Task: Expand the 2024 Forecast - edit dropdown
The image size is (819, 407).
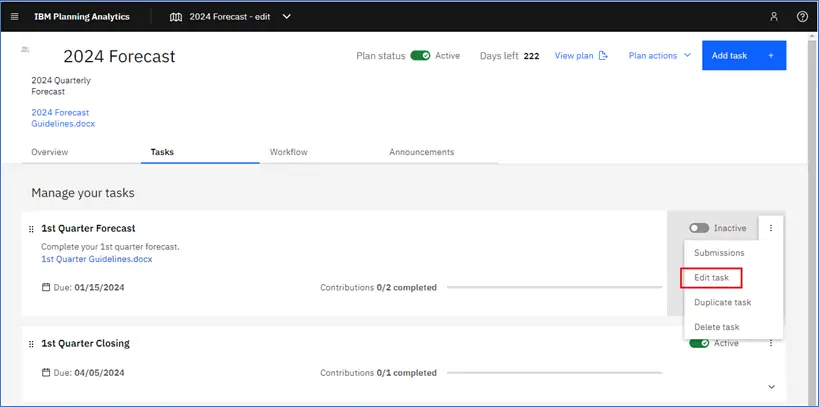Action: [286, 17]
